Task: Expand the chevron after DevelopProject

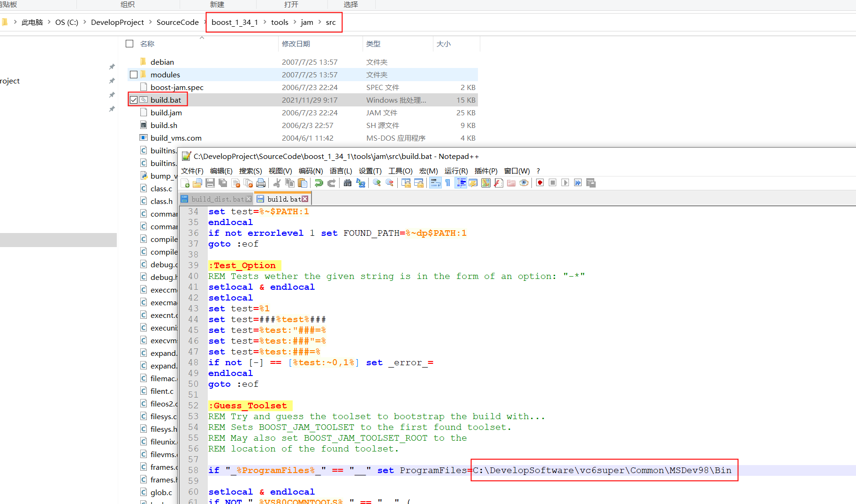Action: tap(150, 22)
